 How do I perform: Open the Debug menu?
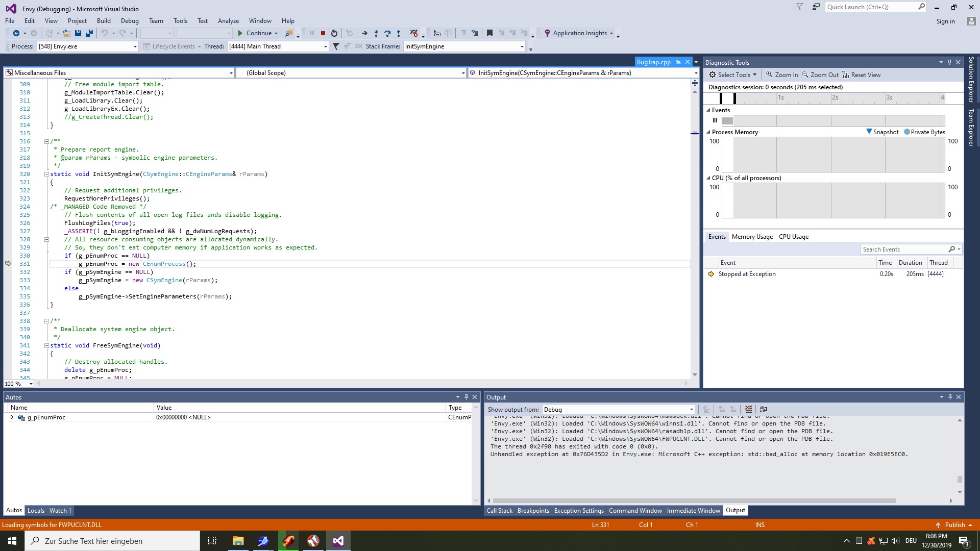tap(130, 21)
